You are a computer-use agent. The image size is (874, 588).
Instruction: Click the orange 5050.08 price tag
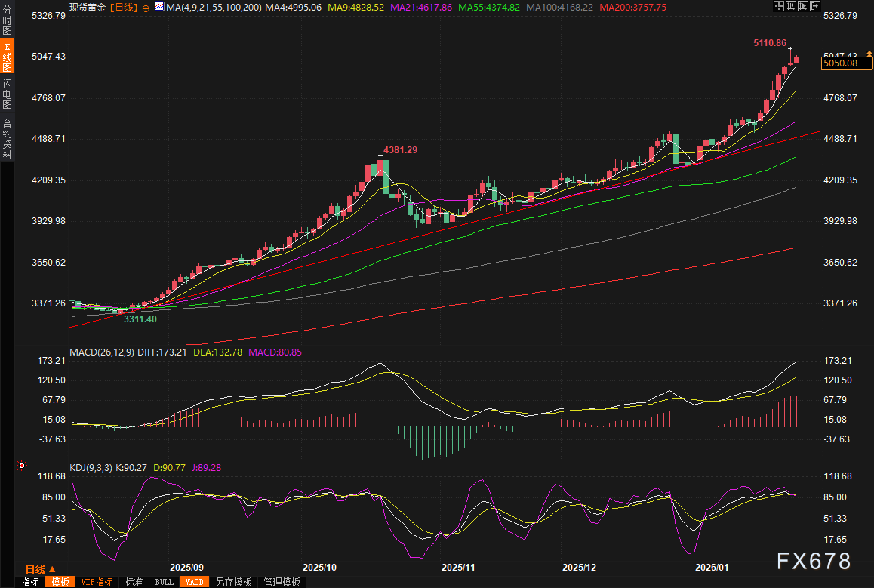point(847,64)
